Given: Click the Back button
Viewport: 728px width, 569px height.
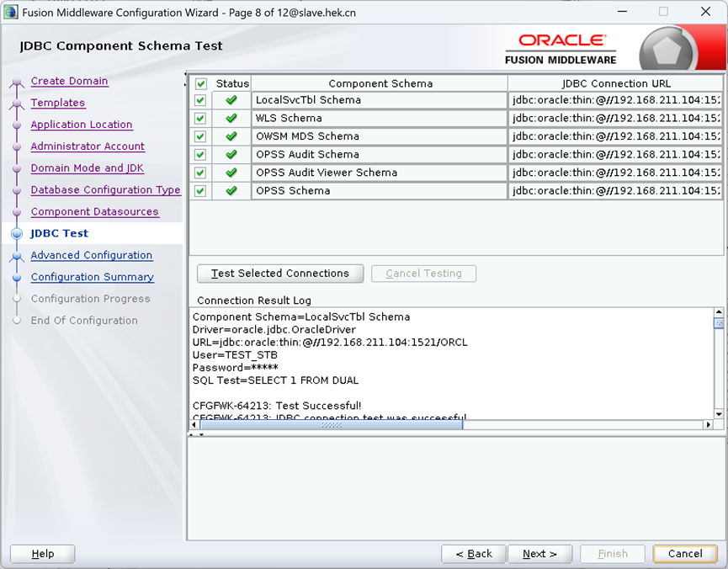Looking at the screenshot, I should click(x=474, y=554).
